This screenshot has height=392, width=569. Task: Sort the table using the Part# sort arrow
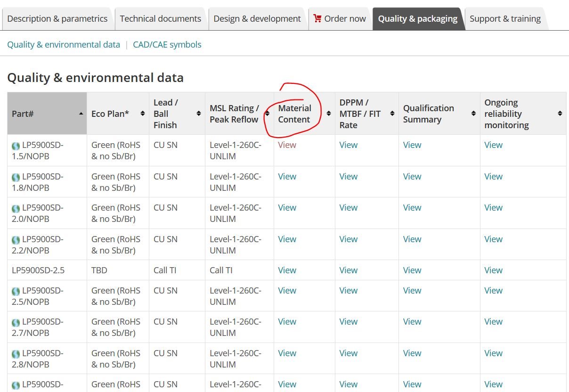click(x=81, y=114)
